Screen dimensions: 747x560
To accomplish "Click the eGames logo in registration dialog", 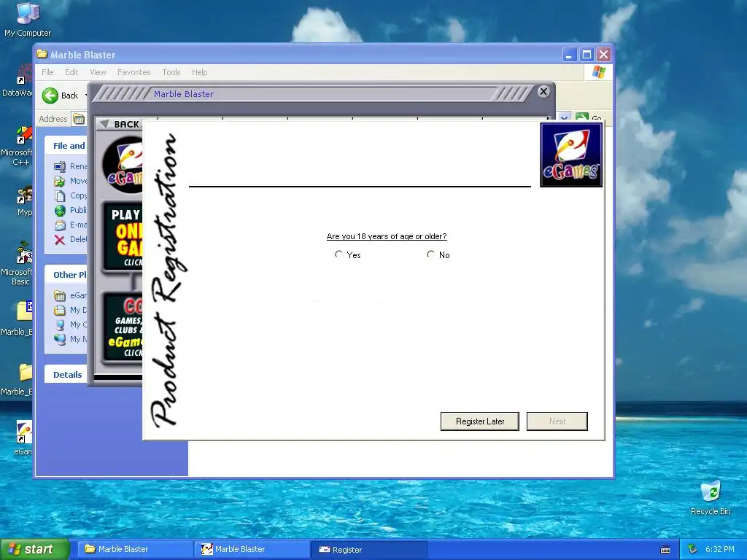I will 571,155.
